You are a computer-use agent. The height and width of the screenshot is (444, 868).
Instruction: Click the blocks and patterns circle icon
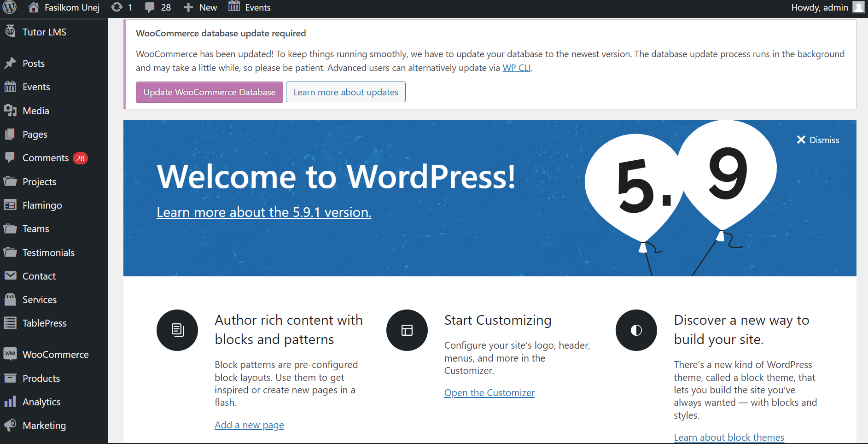coord(177,330)
